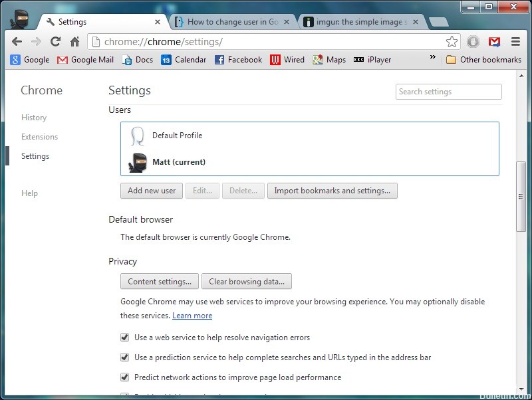This screenshot has width=532, height=400.
Task: Open the Calendar bookmark
Action: [x=184, y=60]
